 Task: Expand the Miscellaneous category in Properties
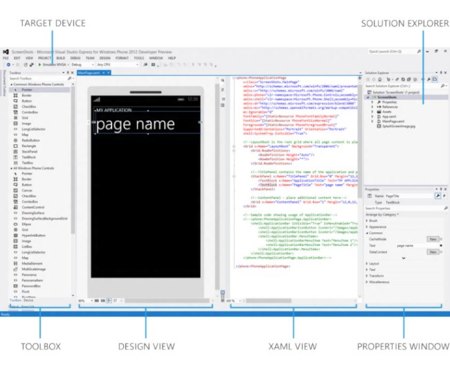coord(367,282)
